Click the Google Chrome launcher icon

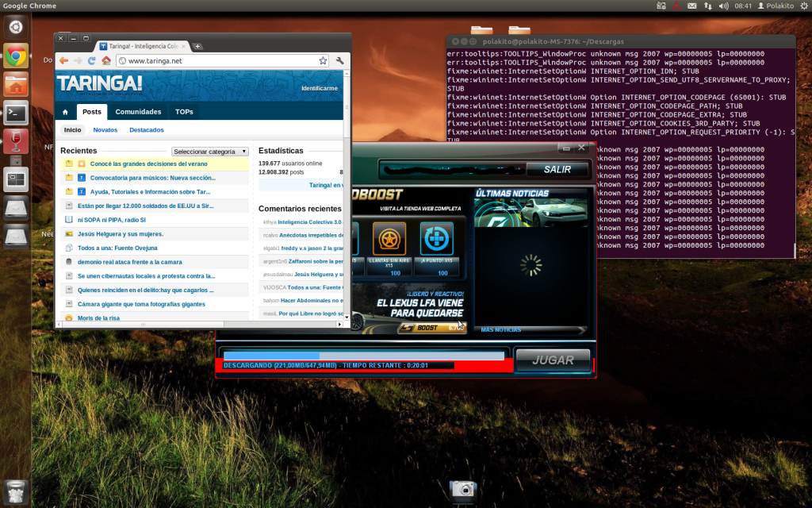click(16, 56)
